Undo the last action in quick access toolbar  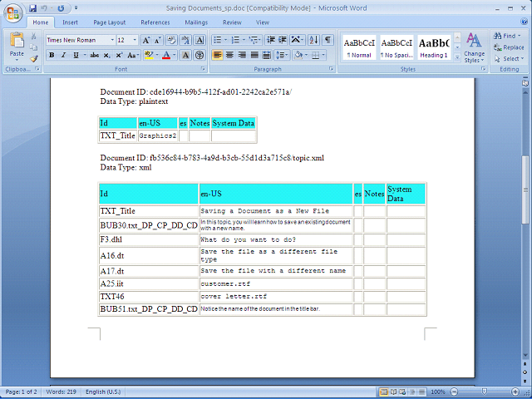(x=44, y=8)
